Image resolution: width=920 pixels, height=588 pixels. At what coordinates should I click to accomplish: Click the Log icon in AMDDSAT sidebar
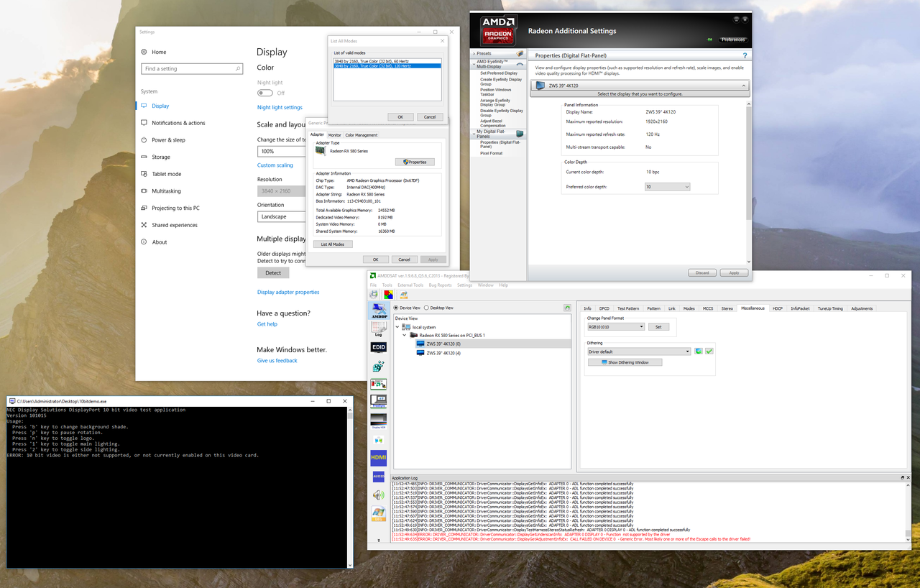point(378,328)
